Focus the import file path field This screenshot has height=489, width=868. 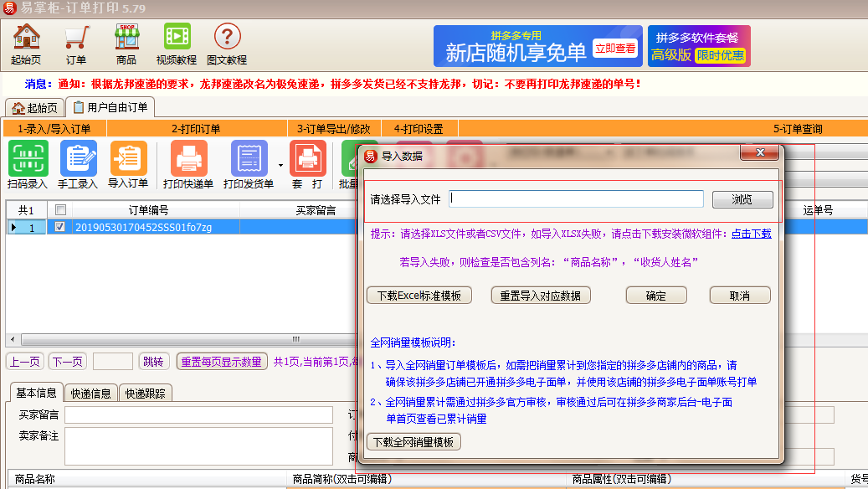576,198
